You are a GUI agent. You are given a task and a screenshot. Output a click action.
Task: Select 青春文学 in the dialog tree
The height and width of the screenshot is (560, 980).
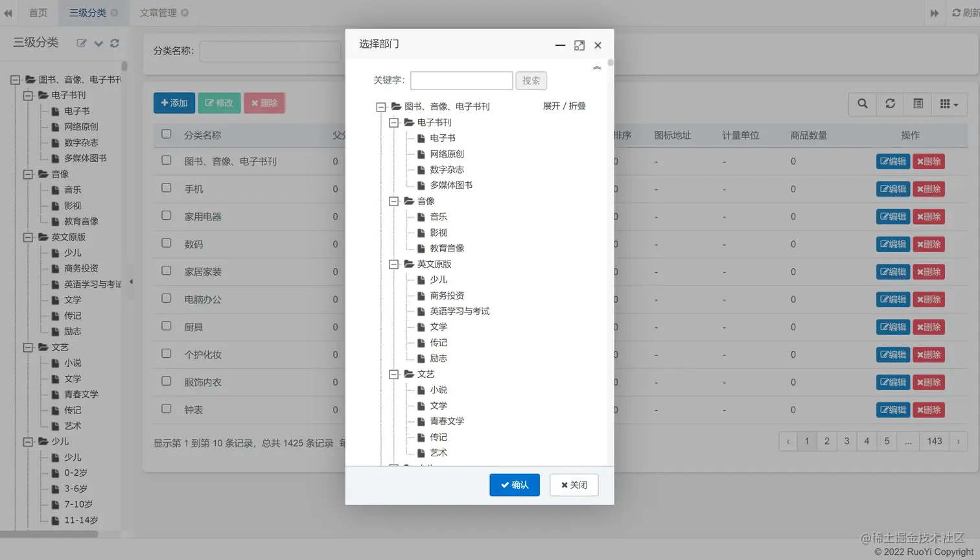coord(447,421)
